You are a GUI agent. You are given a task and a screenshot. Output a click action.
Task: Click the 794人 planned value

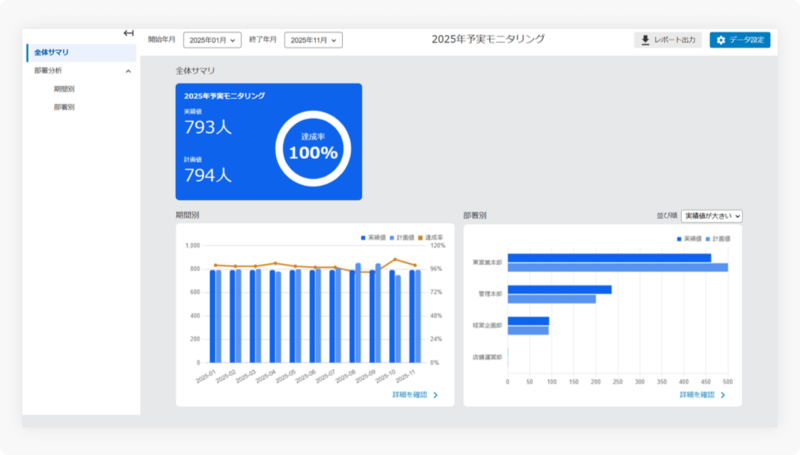[208, 175]
